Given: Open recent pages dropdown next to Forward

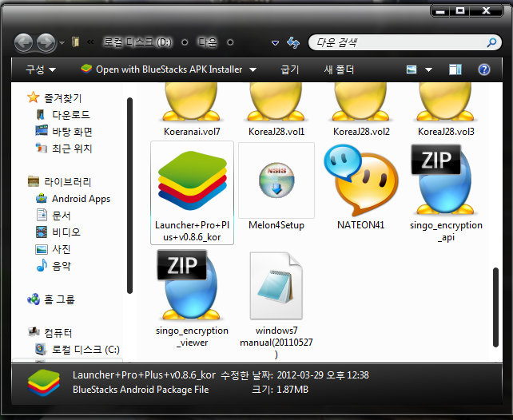Looking at the screenshot, I should 62,43.
